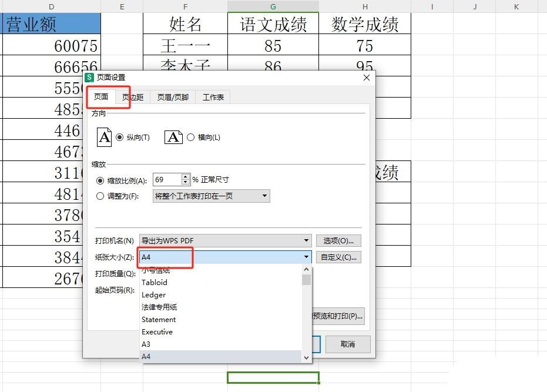Click the 自定义(C)... button
Viewport: 547px width, 392px height.
pyautogui.click(x=338, y=257)
